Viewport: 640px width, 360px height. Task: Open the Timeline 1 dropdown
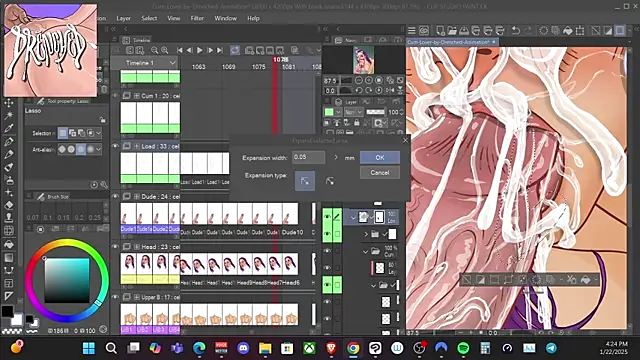[x=173, y=63]
